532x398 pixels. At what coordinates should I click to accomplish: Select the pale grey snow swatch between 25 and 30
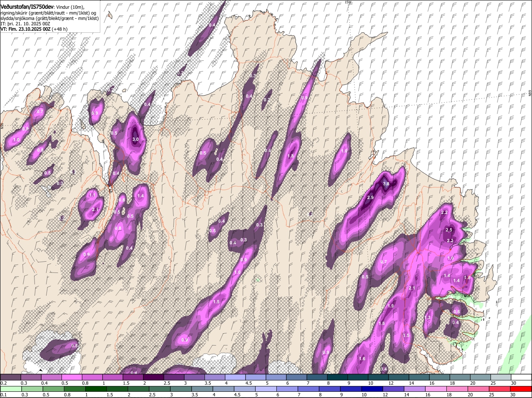click(501, 377)
